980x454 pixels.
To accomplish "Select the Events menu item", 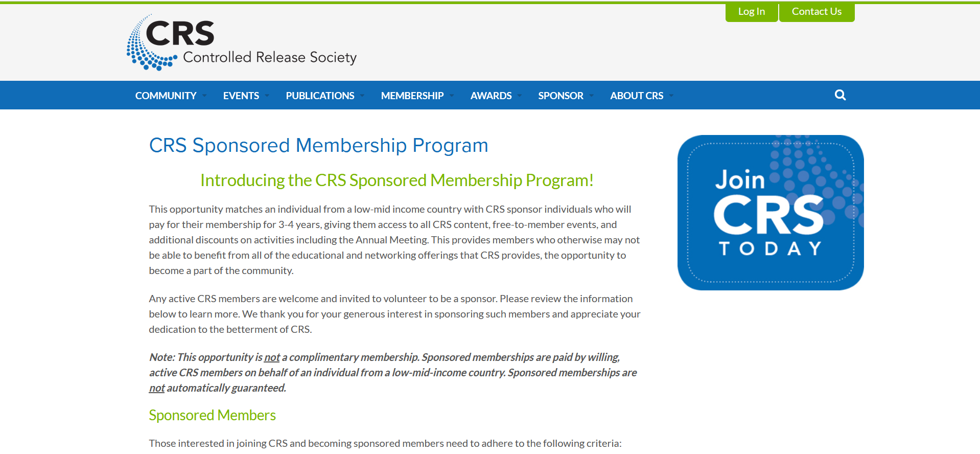I will (241, 96).
